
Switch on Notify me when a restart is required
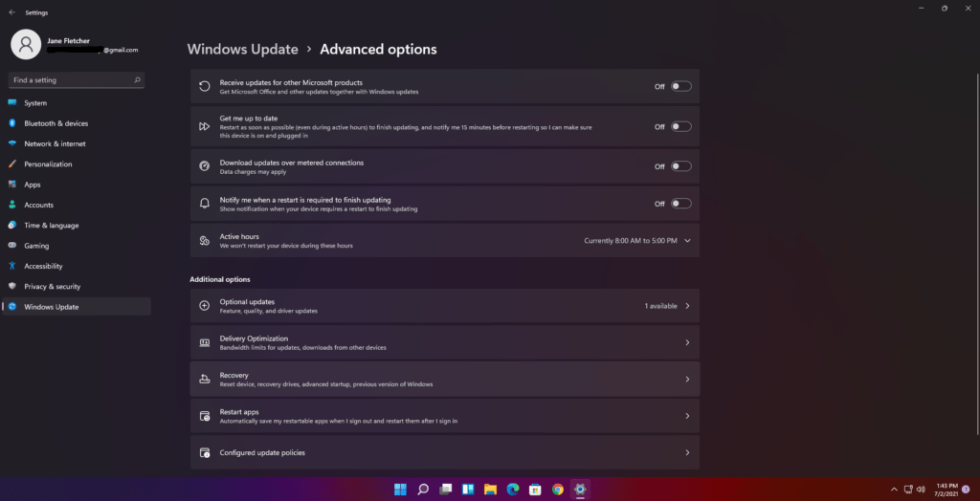681,204
